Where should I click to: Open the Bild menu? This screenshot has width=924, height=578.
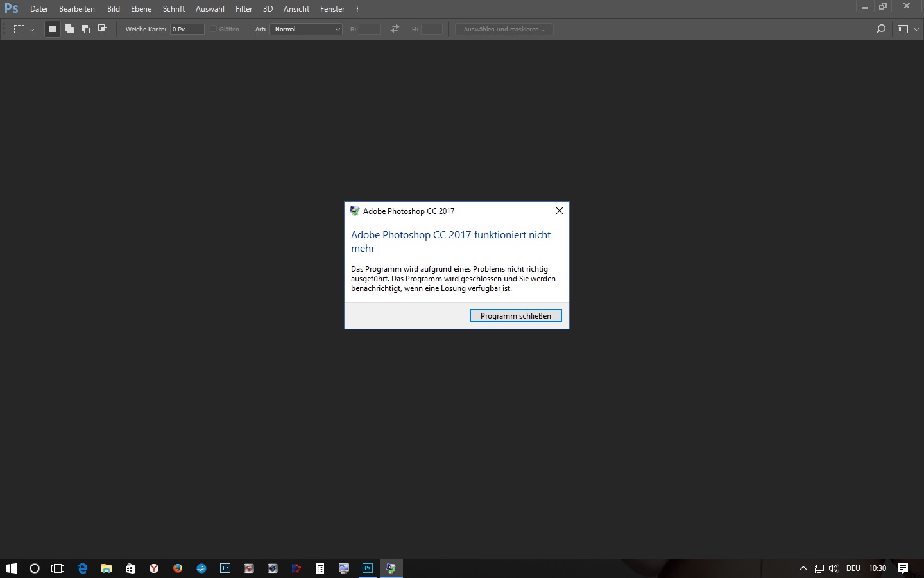114,9
